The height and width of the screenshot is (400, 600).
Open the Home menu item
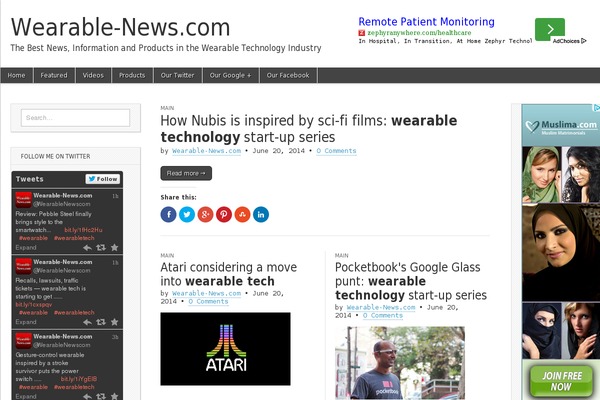(16, 75)
